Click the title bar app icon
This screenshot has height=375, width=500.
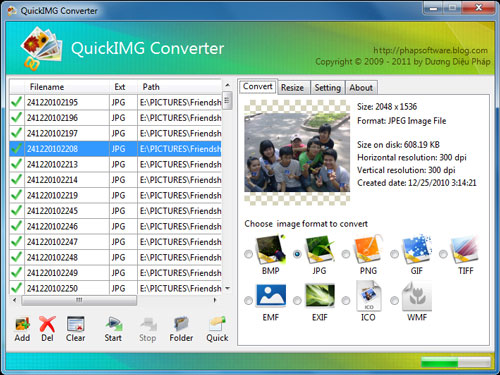tap(12, 11)
